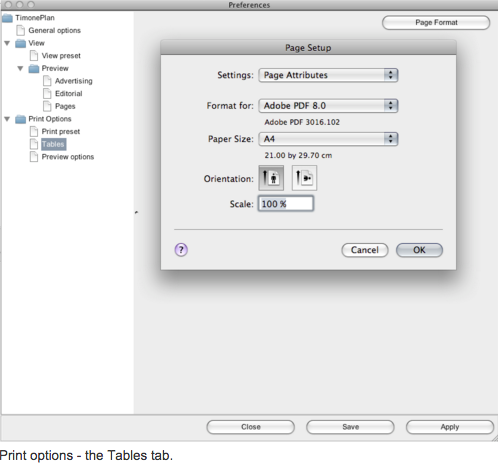This screenshot has height=463, width=498.
Task: Select landscape orientation icon
Action: (x=304, y=178)
